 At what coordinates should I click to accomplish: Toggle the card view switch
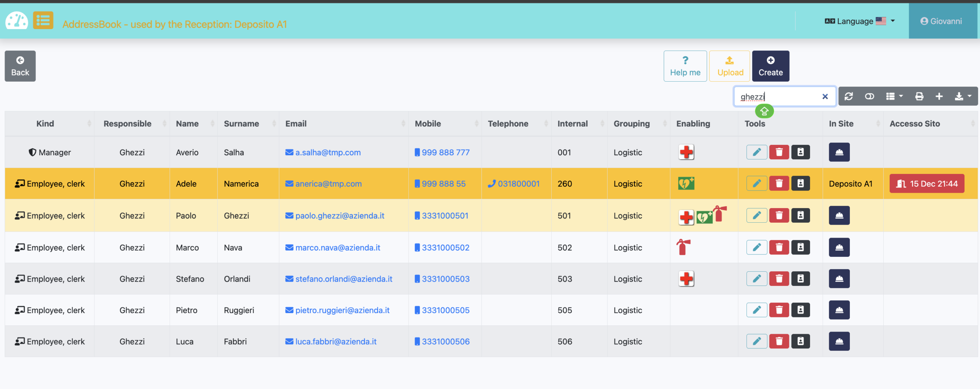click(x=869, y=96)
